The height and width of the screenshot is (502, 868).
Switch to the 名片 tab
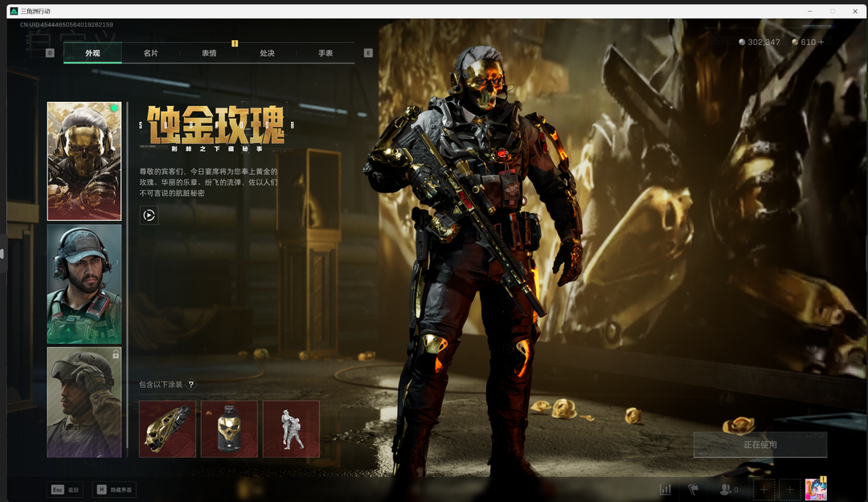coord(150,53)
